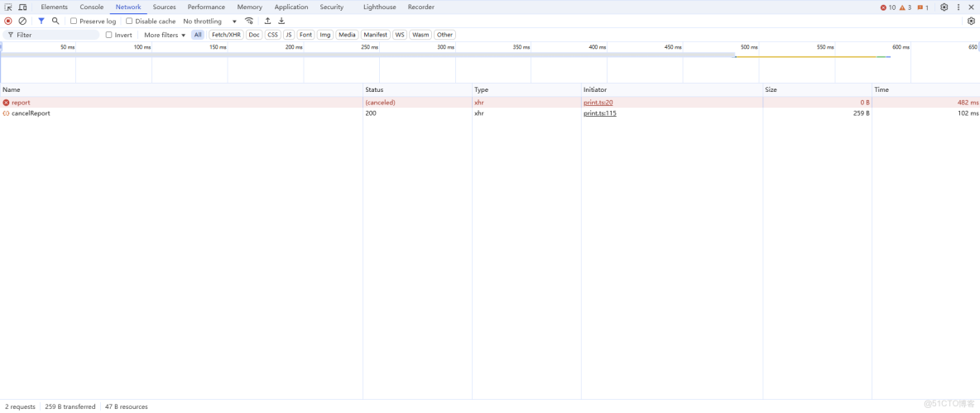980x413 pixels.
Task: Click the (canceled) status cell
Action: [x=417, y=103]
